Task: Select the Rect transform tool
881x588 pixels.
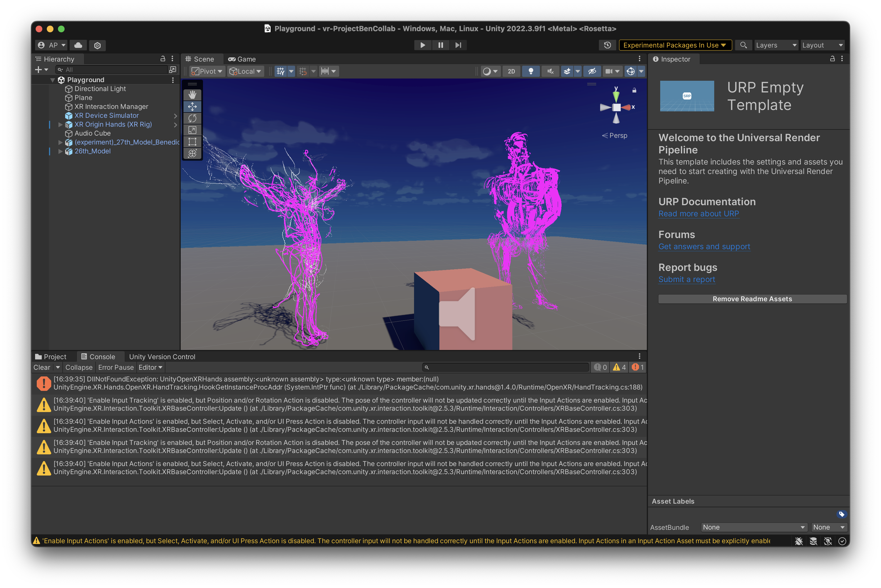Action: click(x=192, y=142)
